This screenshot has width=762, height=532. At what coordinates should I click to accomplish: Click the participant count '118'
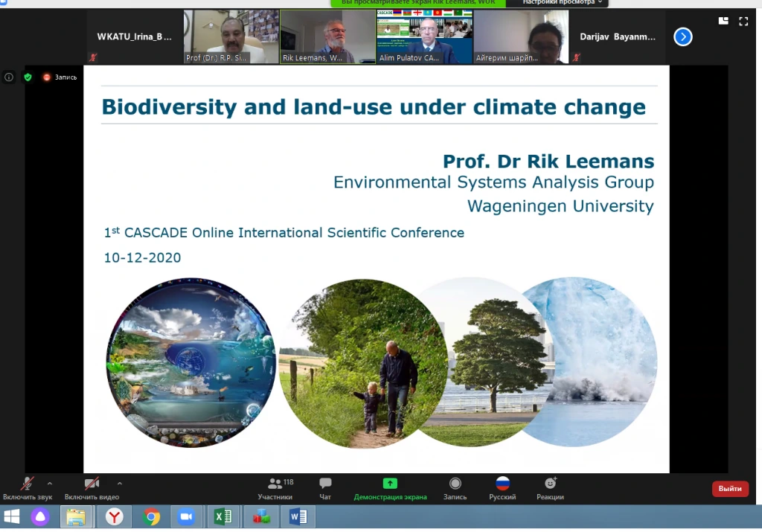pyautogui.click(x=288, y=482)
